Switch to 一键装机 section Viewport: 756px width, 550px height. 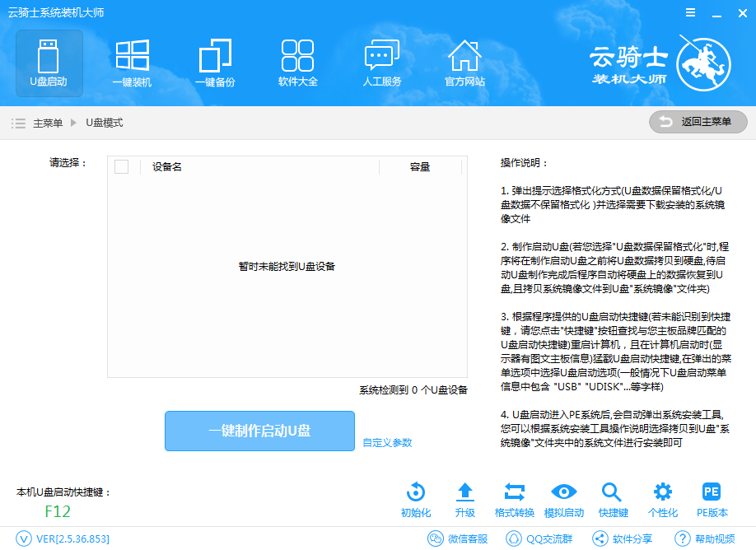pyautogui.click(x=132, y=63)
